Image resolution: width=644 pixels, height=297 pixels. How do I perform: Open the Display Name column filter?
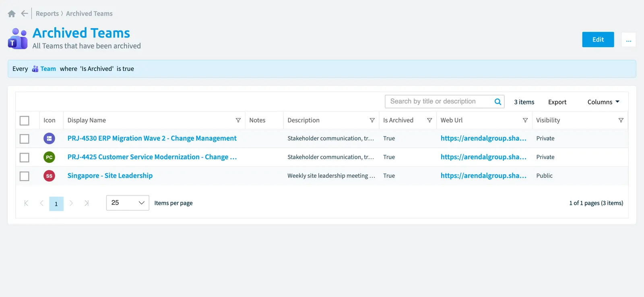[238, 120]
